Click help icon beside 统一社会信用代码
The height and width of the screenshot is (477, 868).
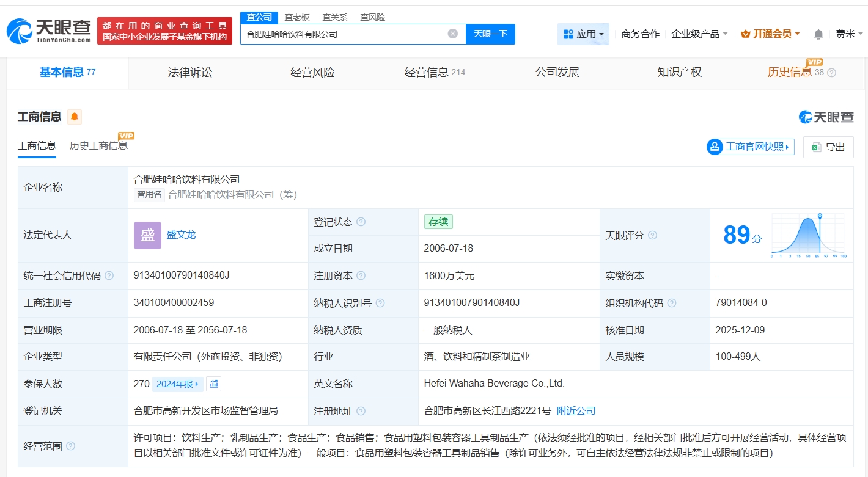pyautogui.click(x=109, y=276)
